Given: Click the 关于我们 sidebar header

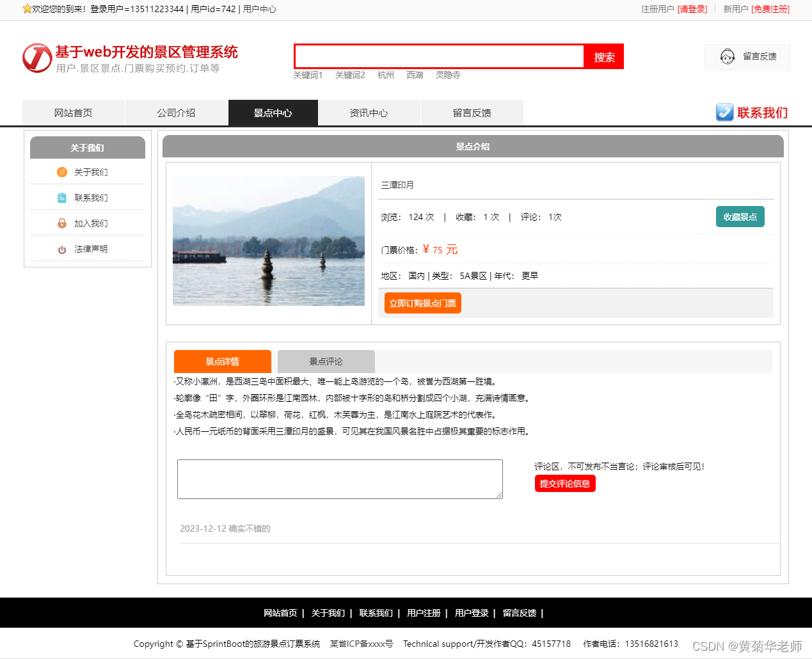Looking at the screenshot, I should click(x=88, y=148).
